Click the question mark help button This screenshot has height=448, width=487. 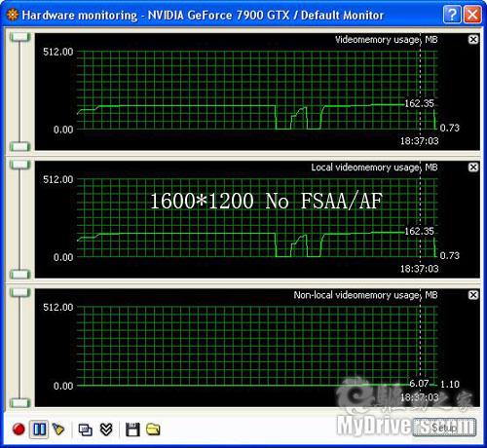click(x=452, y=15)
